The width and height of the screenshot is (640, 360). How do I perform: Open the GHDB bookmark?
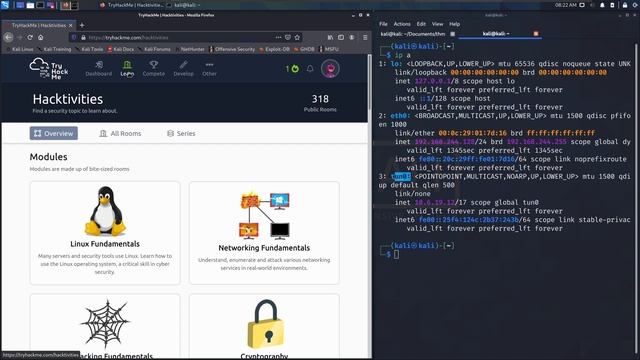click(304, 49)
